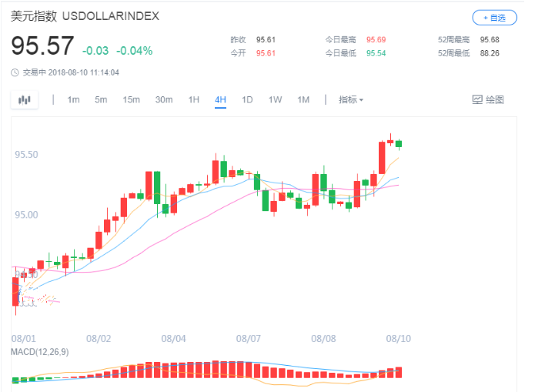Screen dimensions: 545x392
Task: Click the 今开 opening value 95.61
Action: click(x=266, y=53)
